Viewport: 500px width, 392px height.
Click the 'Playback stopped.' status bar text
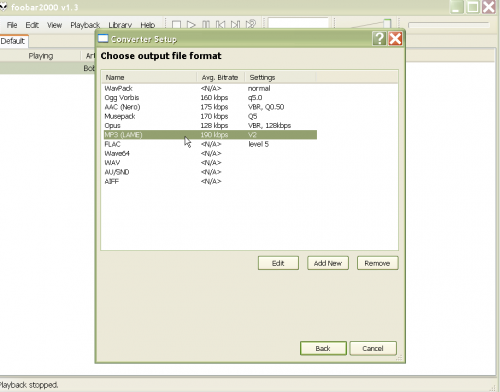tap(29, 385)
